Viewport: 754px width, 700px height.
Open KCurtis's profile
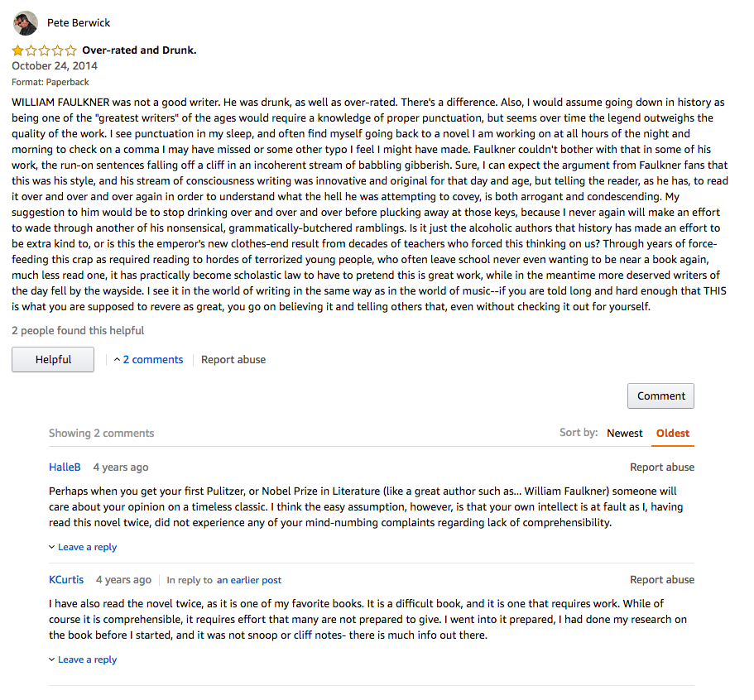pyautogui.click(x=66, y=580)
